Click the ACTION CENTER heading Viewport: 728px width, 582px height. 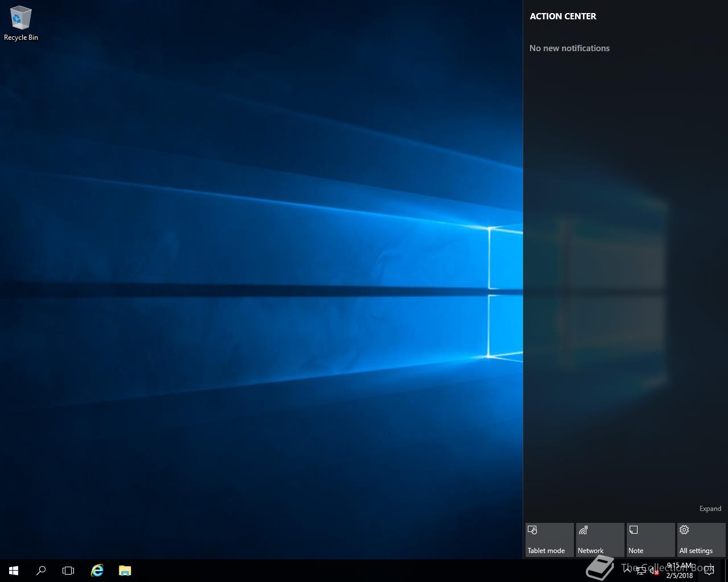point(563,16)
